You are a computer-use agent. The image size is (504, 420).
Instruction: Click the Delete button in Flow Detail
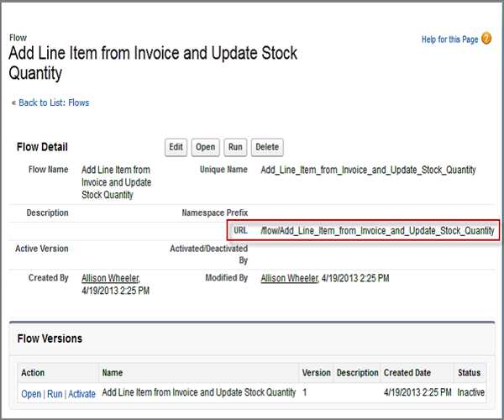pos(266,147)
